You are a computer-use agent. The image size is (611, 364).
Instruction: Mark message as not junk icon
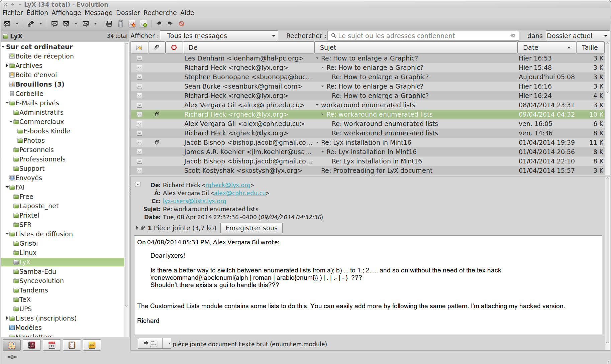click(x=143, y=24)
